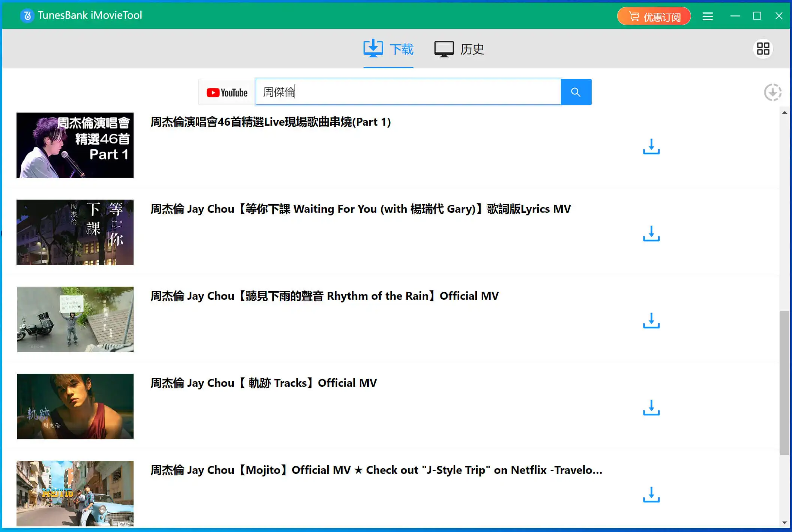Open the download queue circle icon
This screenshot has height=532, width=792.
[x=772, y=92]
